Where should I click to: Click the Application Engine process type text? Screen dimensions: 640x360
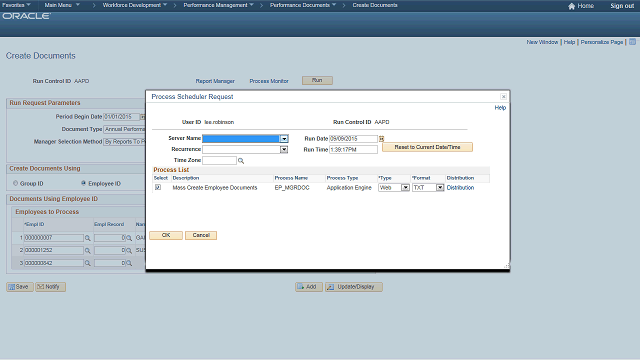point(349,188)
